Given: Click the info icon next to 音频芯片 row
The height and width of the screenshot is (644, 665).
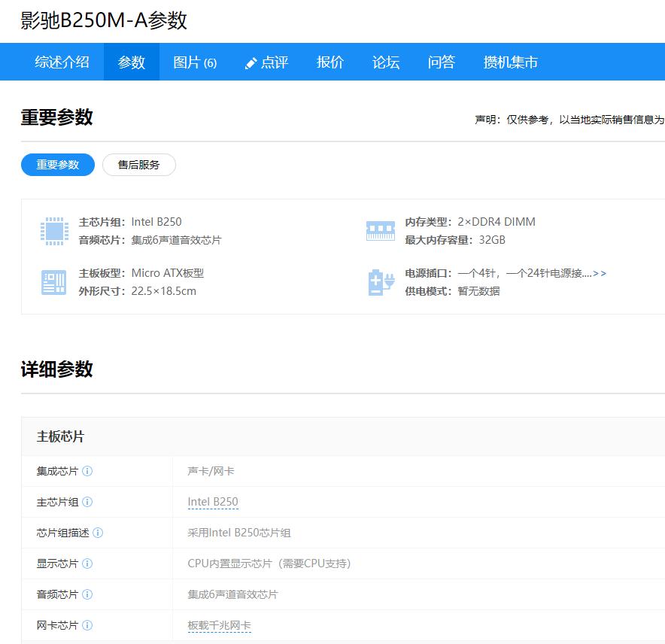Looking at the screenshot, I should pos(87,594).
